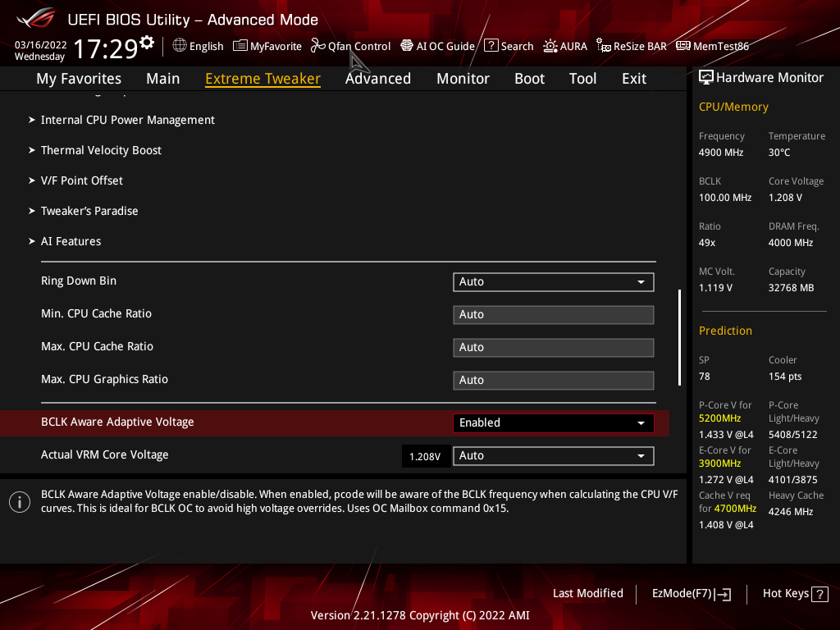Viewport: 840px width, 630px height.
Task: Switch to My Favorites tab
Action: point(79,79)
